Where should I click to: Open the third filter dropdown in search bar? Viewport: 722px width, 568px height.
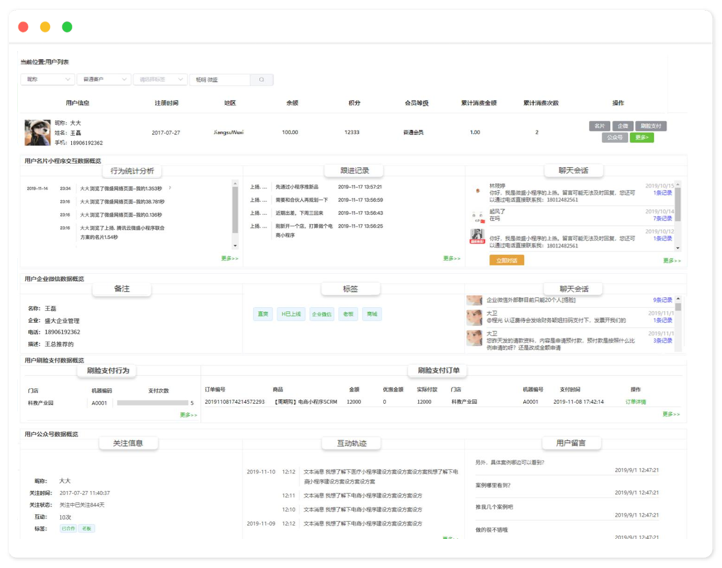click(x=160, y=80)
